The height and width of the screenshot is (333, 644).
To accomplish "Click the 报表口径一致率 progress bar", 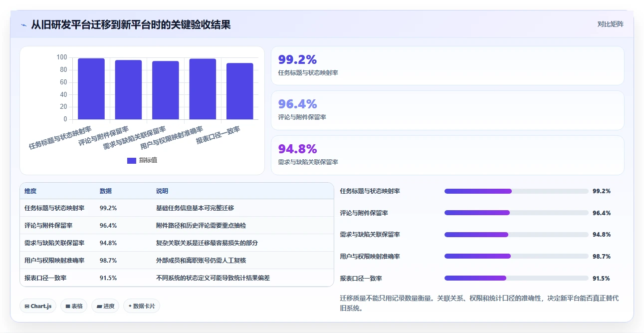I will 516,278.
